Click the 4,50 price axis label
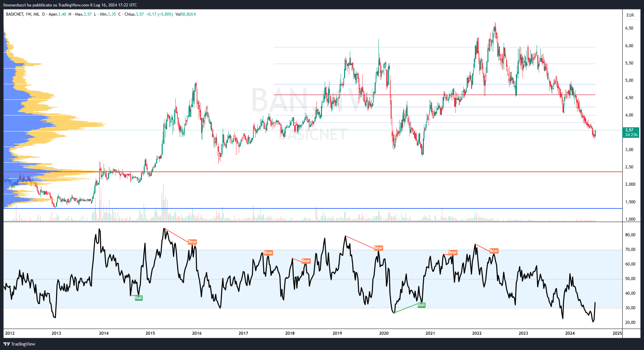 pos(629,98)
